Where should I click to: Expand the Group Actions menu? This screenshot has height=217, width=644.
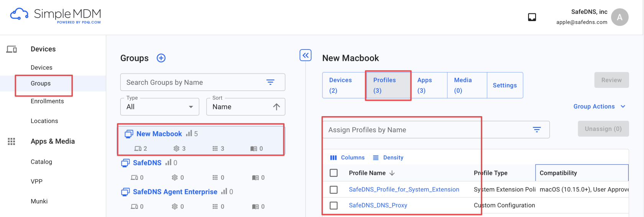(x=599, y=107)
